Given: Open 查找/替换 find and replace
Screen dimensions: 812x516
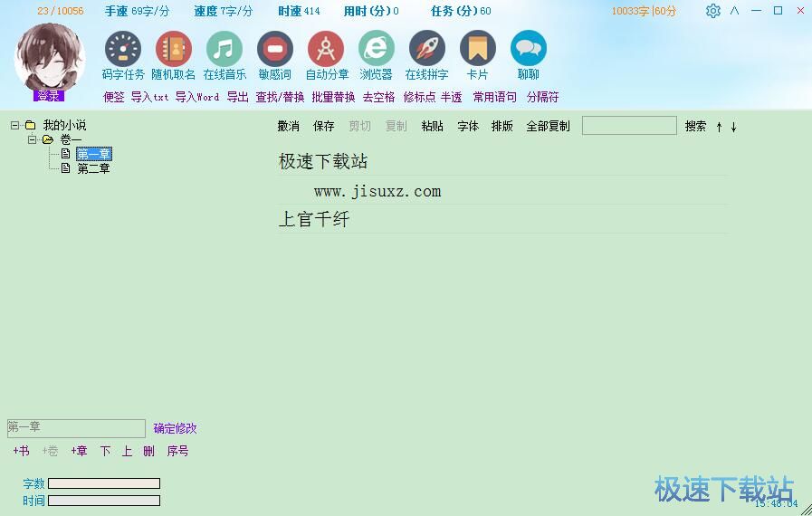Looking at the screenshot, I should (x=280, y=97).
